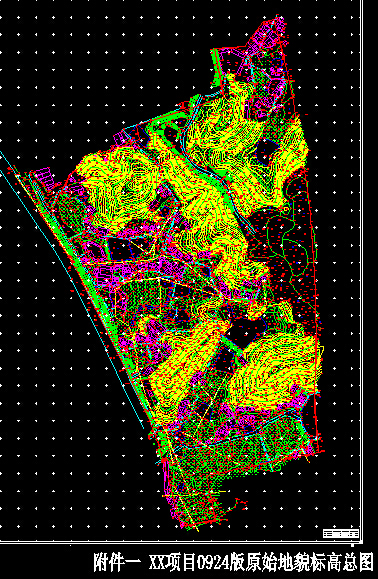Click the dark void above the lower-right yellow hill
The height and width of the screenshot is (579, 378).
(247, 329)
